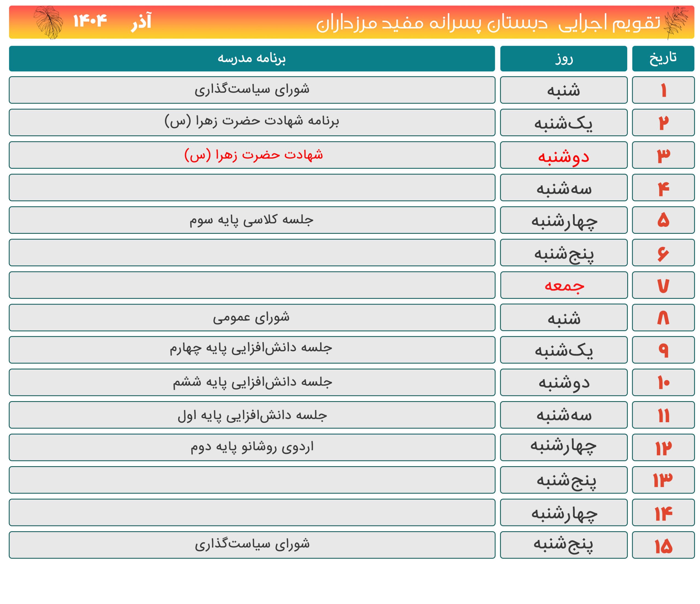The image size is (700, 604).
Task: Click the feather leaf beside the title
Action: point(675,23)
